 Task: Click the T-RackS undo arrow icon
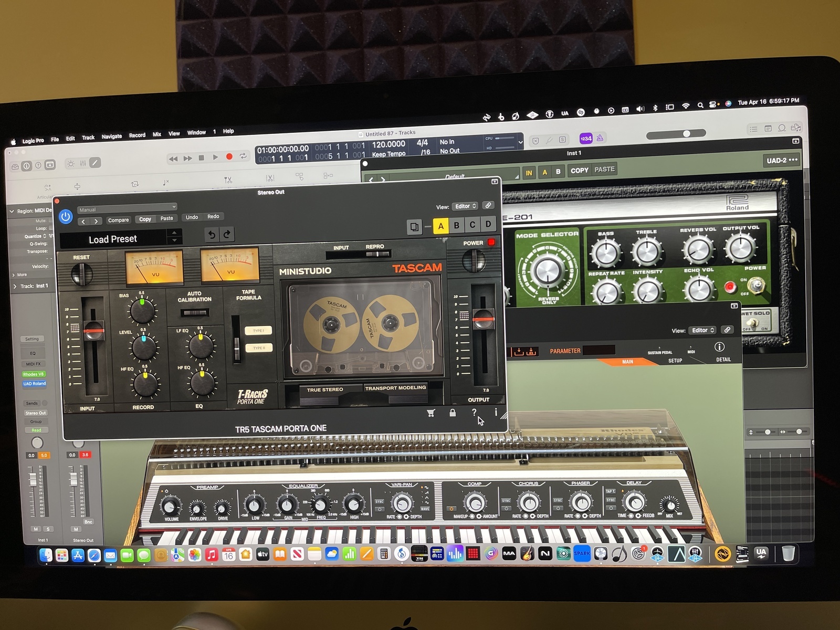tap(211, 235)
